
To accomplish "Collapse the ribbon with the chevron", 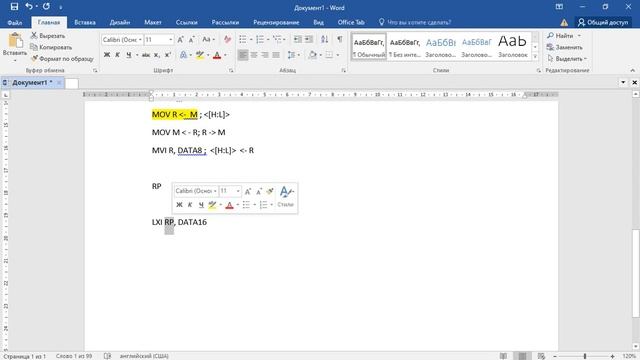I will [632, 70].
